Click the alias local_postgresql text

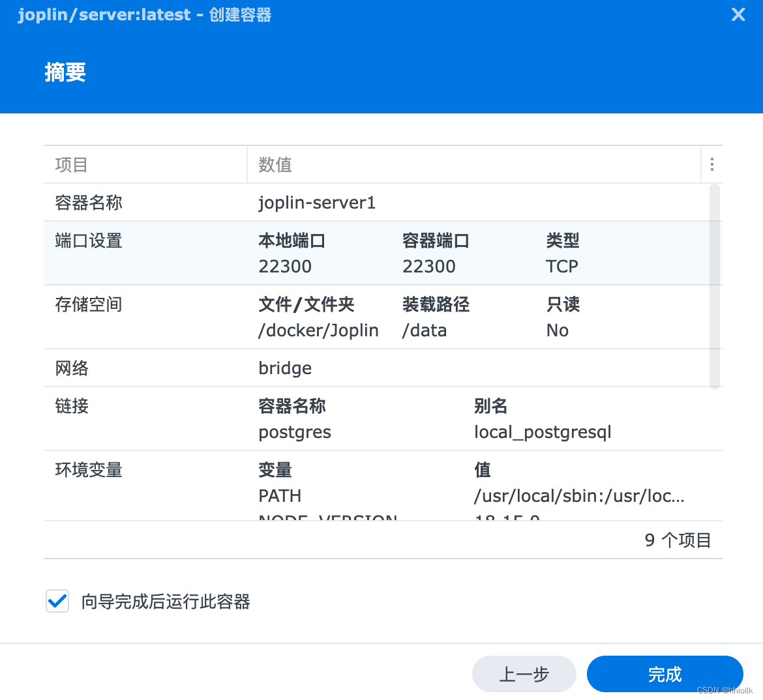(x=543, y=431)
